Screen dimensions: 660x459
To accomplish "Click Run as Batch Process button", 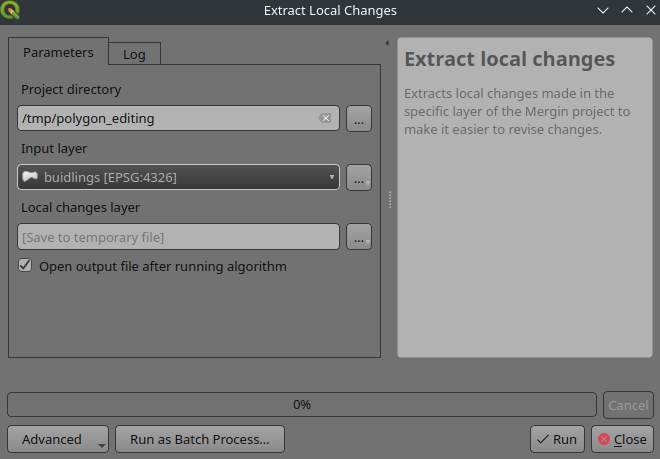I will click(x=200, y=439).
